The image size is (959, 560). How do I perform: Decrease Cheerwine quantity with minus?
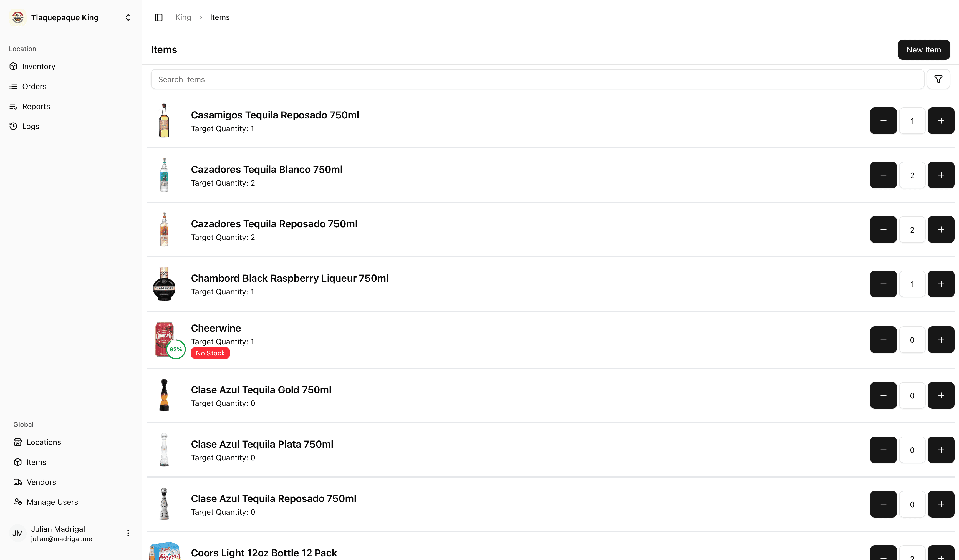[x=883, y=340]
